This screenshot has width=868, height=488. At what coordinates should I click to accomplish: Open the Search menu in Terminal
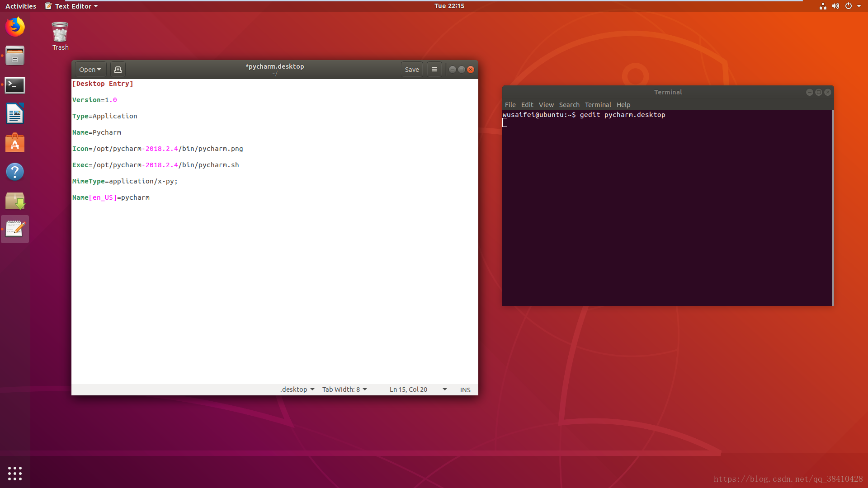569,105
